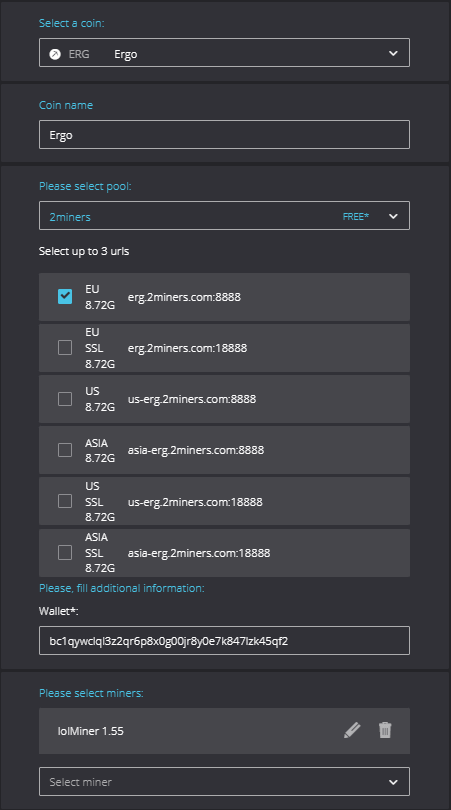Click the lolMiner 1.55 miner row
The width and height of the screenshot is (451, 810).
tap(224, 730)
